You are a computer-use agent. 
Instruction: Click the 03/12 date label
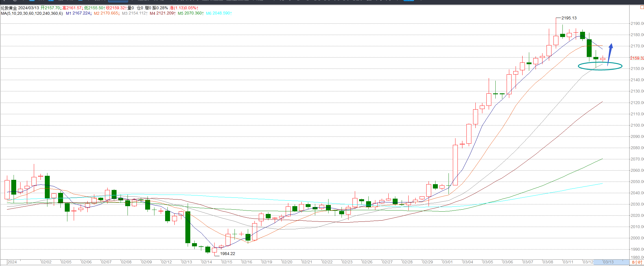(x=588, y=262)
